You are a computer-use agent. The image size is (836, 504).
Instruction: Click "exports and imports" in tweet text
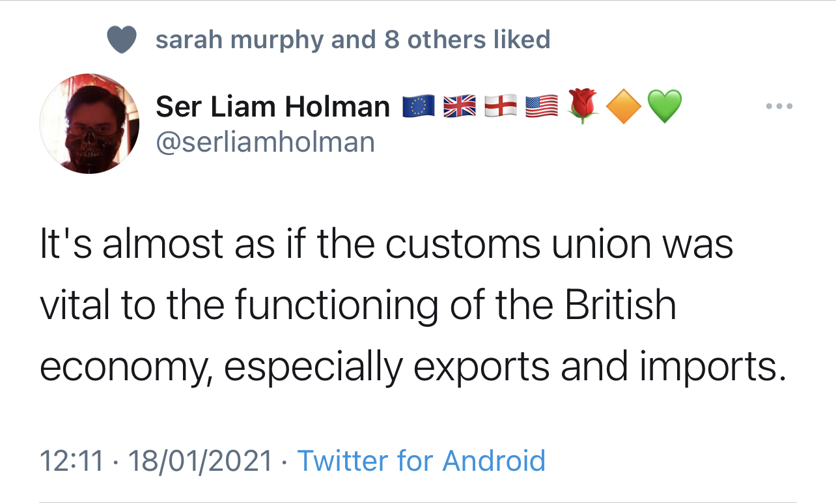coord(596,368)
